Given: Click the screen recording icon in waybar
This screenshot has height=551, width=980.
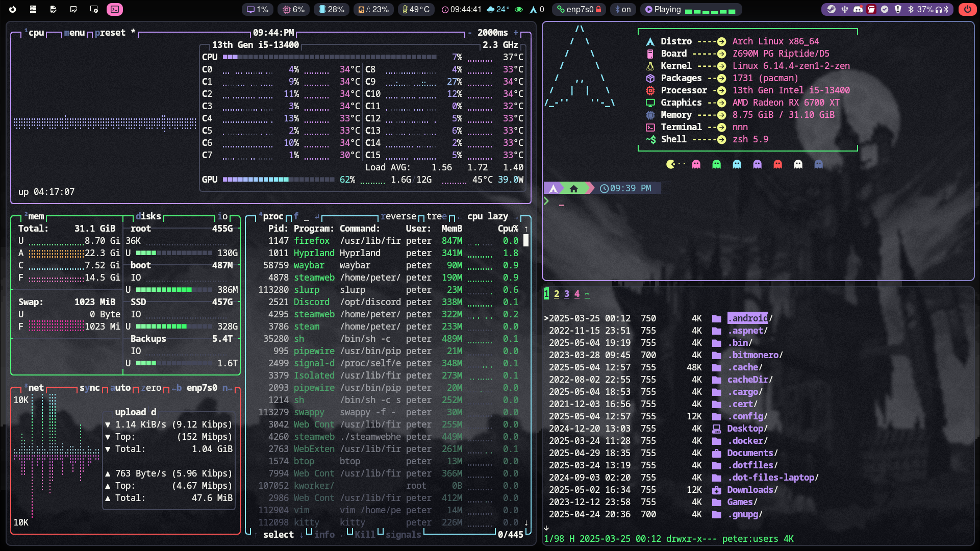Looking at the screenshot, I should click(94, 9).
